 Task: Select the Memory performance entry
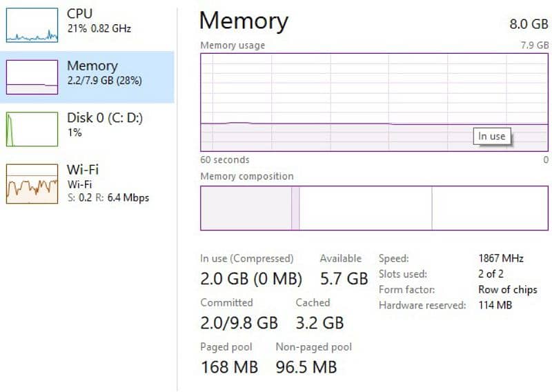pos(103,72)
